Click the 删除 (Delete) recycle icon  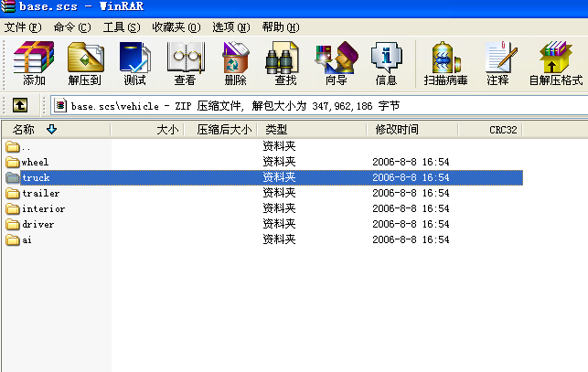tap(236, 58)
